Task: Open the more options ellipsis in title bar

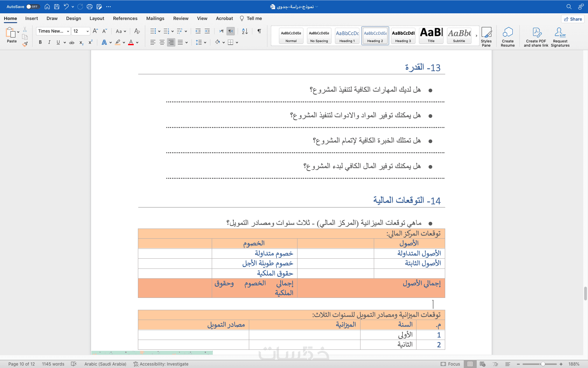Action: click(x=108, y=7)
